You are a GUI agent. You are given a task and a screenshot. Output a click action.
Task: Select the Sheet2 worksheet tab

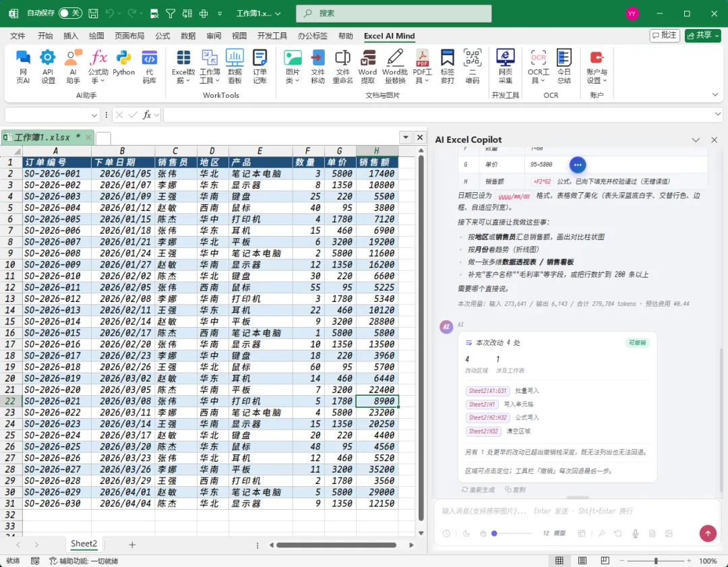coord(84,544)
